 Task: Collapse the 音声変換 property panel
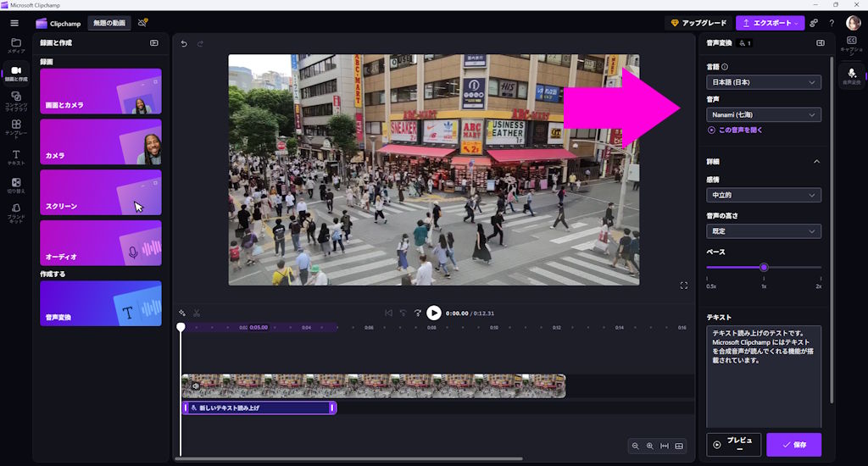[x=821, y=42]
